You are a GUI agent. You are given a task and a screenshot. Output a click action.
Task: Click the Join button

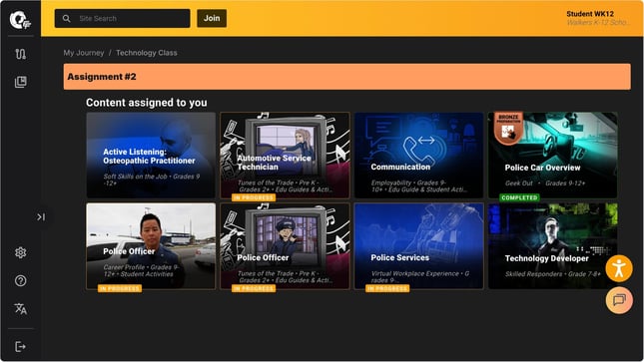[x=212, y=19]
